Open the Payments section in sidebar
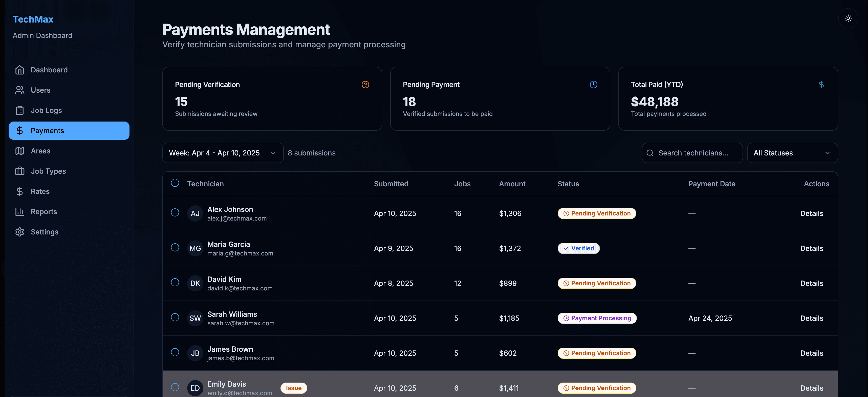868x397 pixels. pyautogui.click(x=48, y=131)
